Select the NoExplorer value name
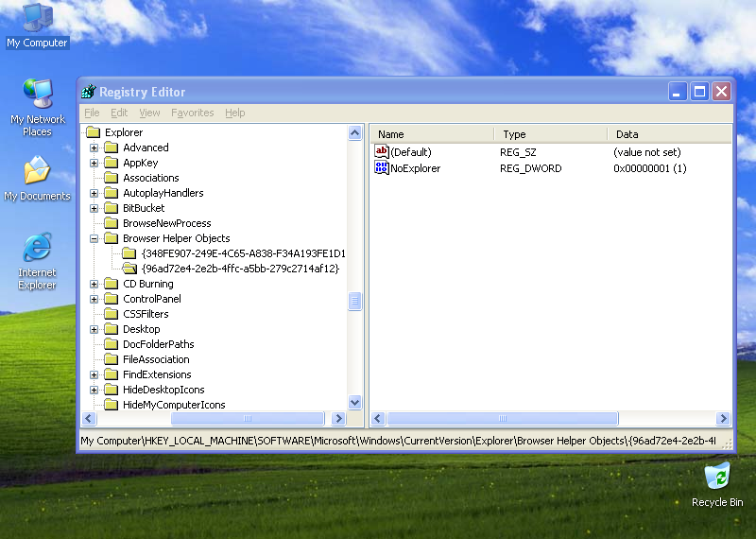756x539 pixels. click(415, 168)
